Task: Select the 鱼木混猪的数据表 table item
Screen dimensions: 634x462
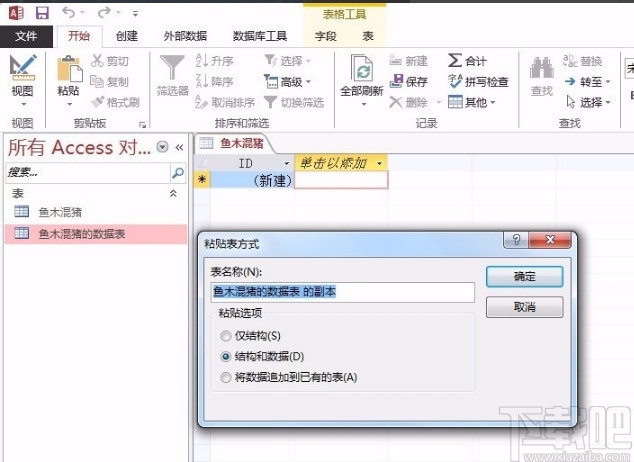Action: (x=96, y=233)
